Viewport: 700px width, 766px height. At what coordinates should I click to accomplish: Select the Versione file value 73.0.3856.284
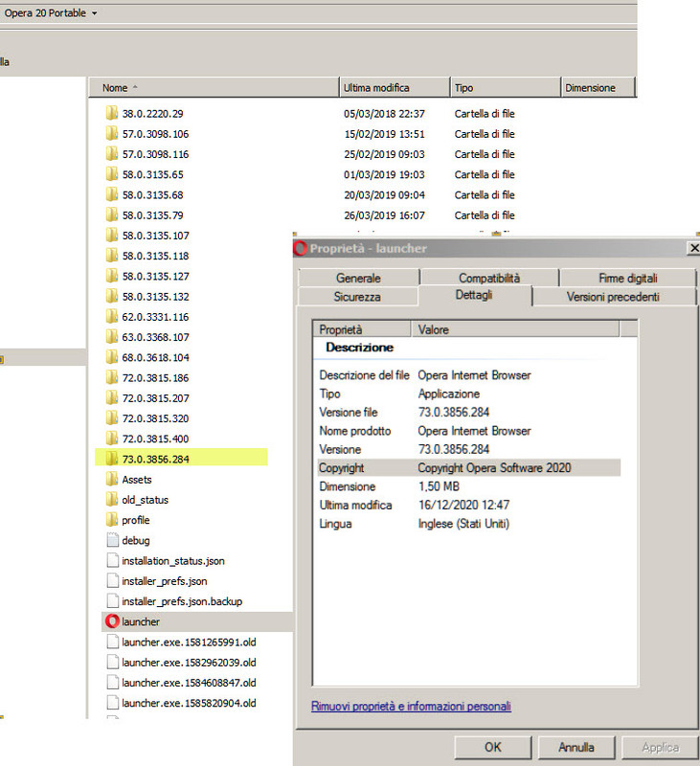pos(454,413)
